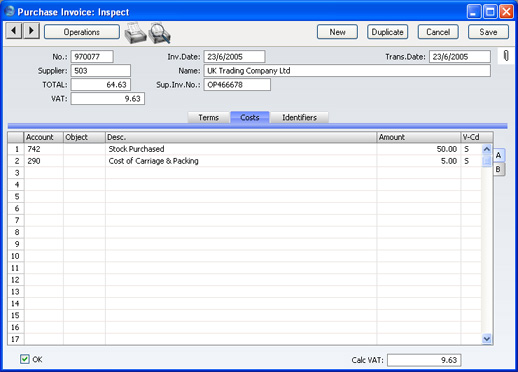
Task: Select row number 1 header
Action: click(16, 149)
